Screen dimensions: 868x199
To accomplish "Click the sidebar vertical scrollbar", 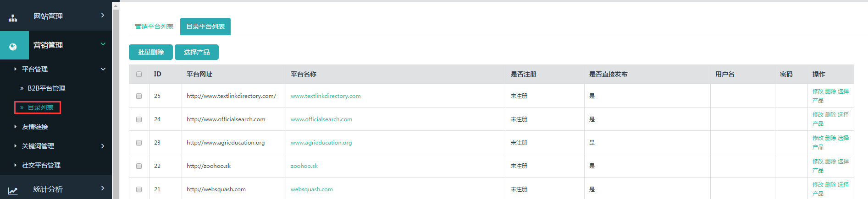I will click(116, 100).
